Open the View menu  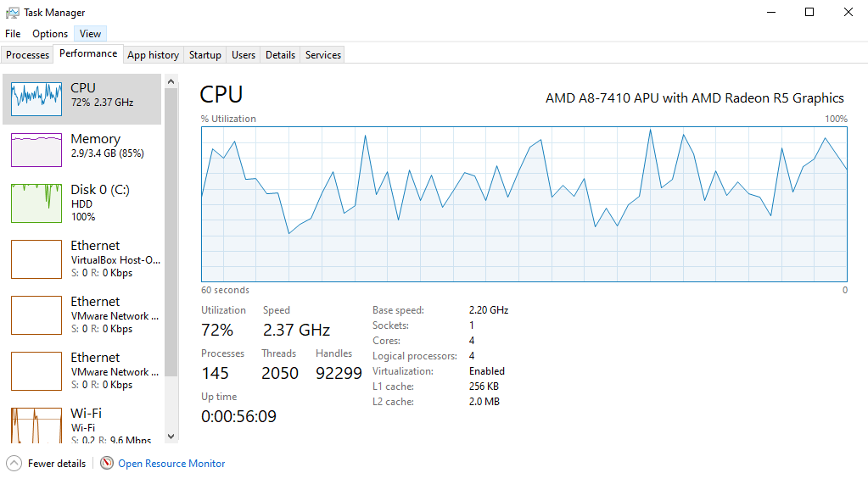(91, 34)
